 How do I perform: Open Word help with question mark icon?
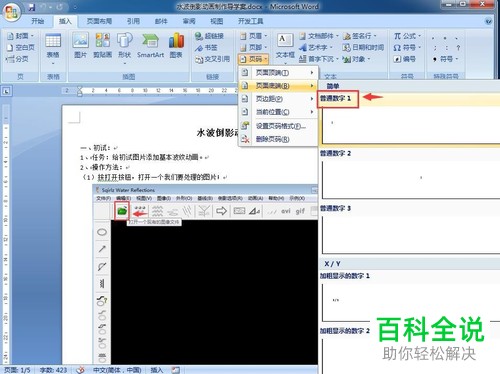(x=488, y=21)
